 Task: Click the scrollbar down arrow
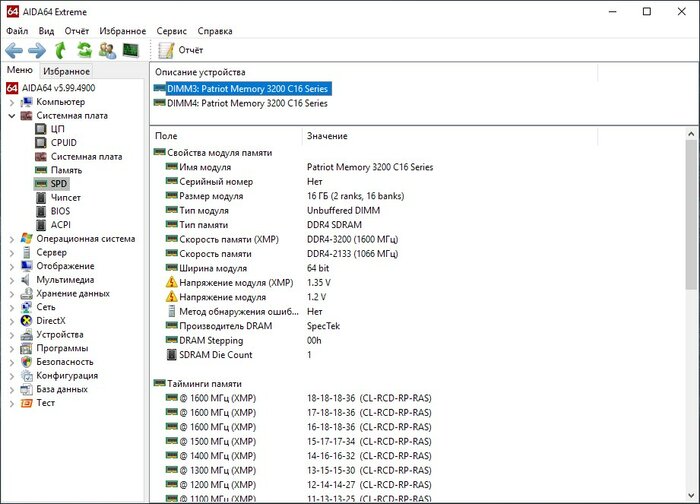(x=692, y=496)
